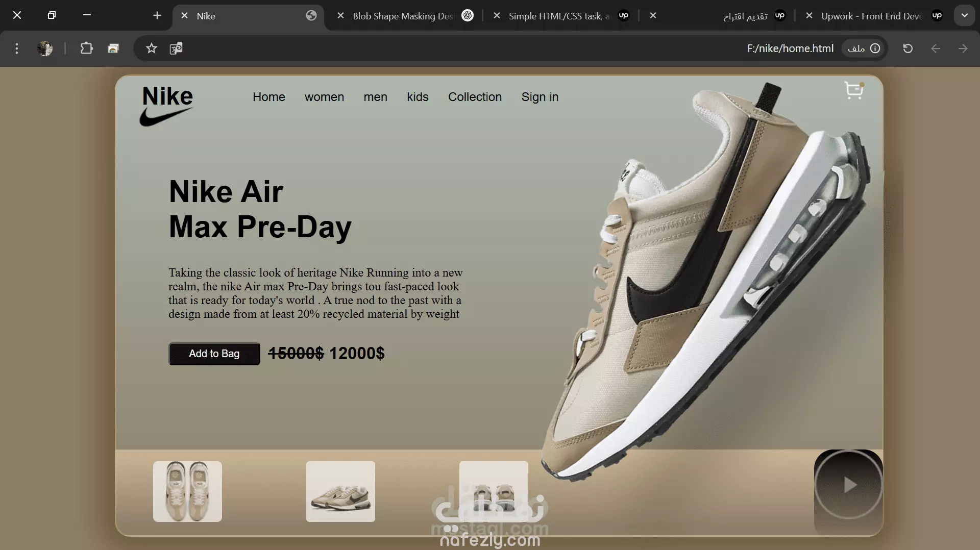Image resolution: width=980 pixels, height=550 pixels.
Task: Open the men nav link
Action: (375, 97)
